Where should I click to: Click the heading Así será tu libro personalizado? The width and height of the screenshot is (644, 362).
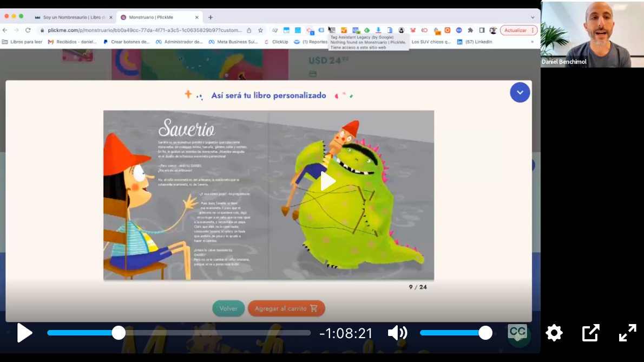point(268,95)
